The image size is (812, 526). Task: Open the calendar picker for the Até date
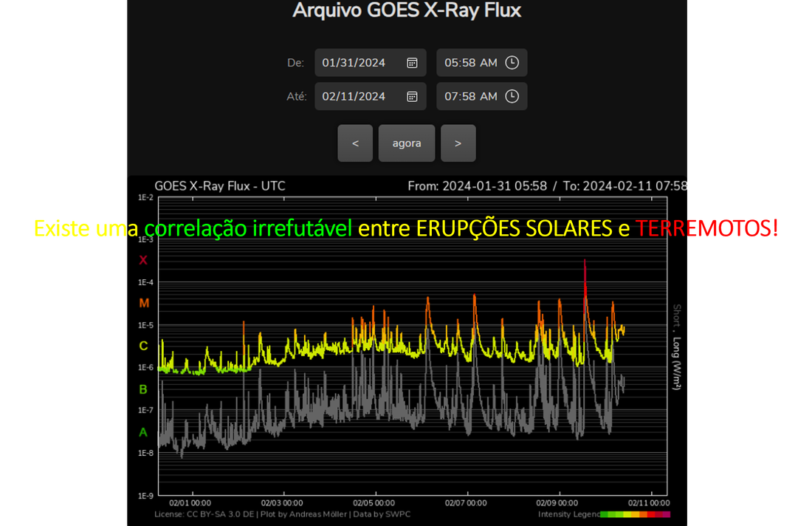pos(413,96)
